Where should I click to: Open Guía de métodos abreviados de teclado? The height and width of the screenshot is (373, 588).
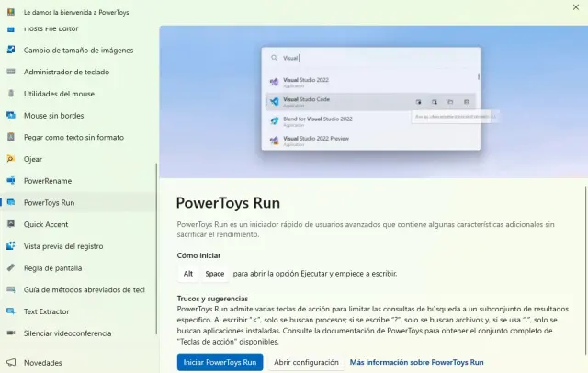[84, 289]
